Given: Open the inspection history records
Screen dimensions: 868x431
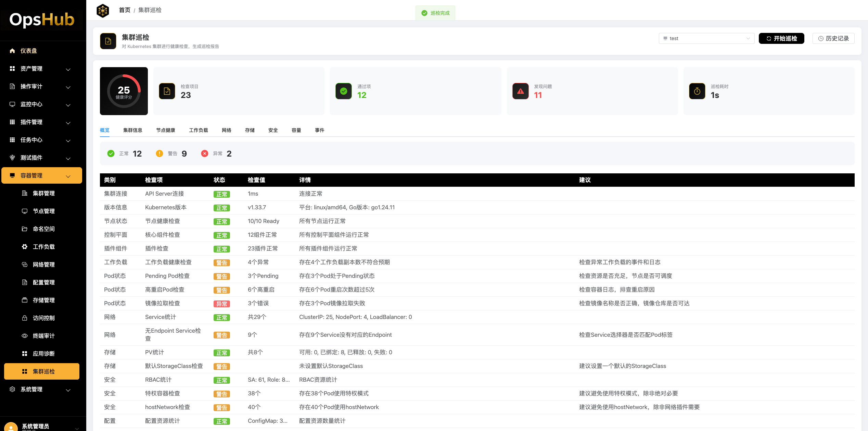Looking at the screenshot, I should pos(833,38).
